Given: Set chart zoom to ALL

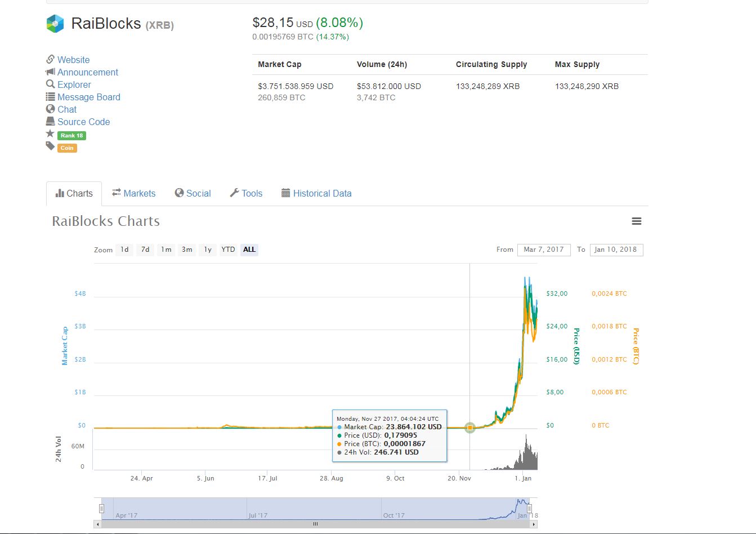Looking at the screenshot, I should tap(249, 250).
